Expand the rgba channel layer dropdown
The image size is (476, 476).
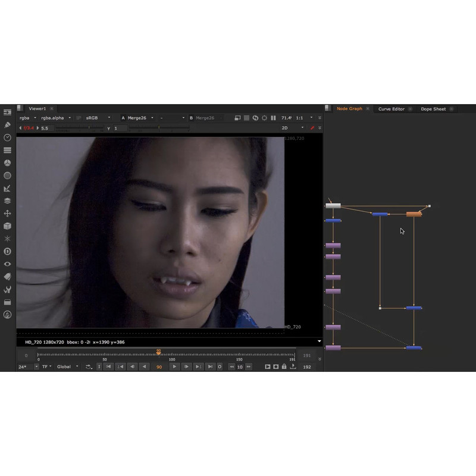tap(28, 118)
